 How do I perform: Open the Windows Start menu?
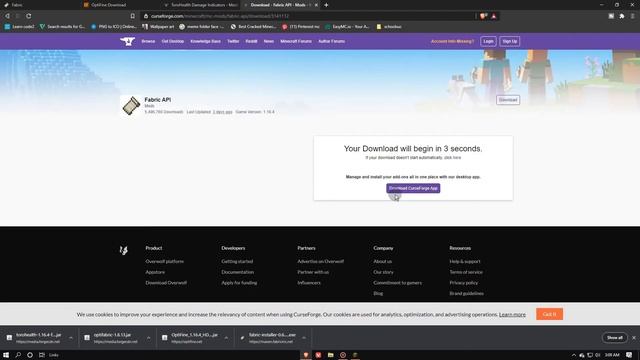click(x=6, y=355)
